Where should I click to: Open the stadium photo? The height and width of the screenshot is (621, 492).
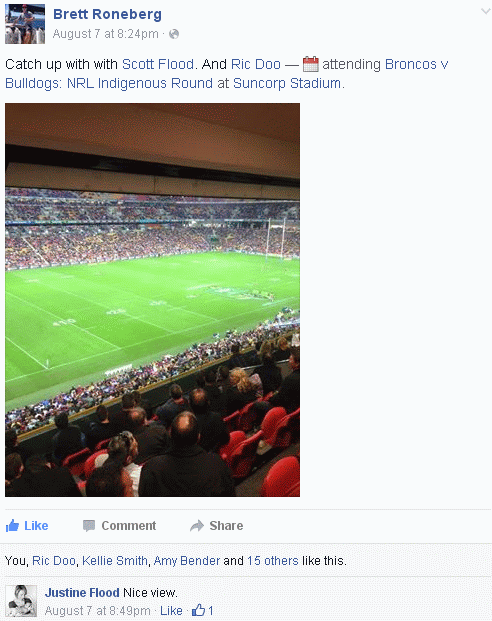click(x=153, y=300)
